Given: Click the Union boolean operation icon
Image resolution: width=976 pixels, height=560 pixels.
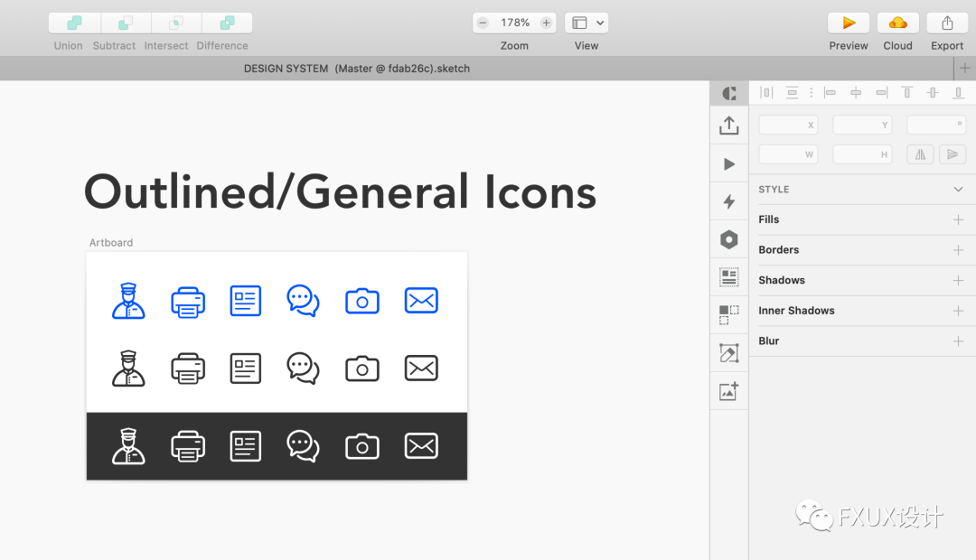Looking at the screenshot, I should (x=74, y=23).
